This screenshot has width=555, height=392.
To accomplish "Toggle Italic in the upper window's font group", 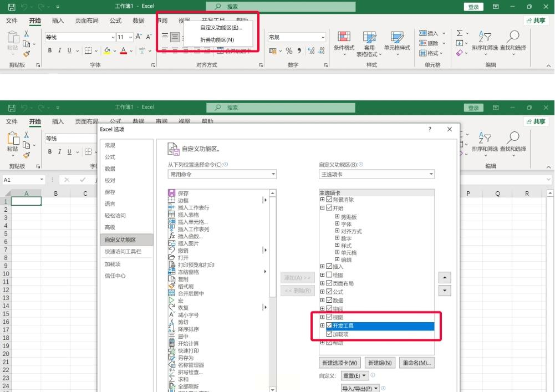I will pos(59,50).
